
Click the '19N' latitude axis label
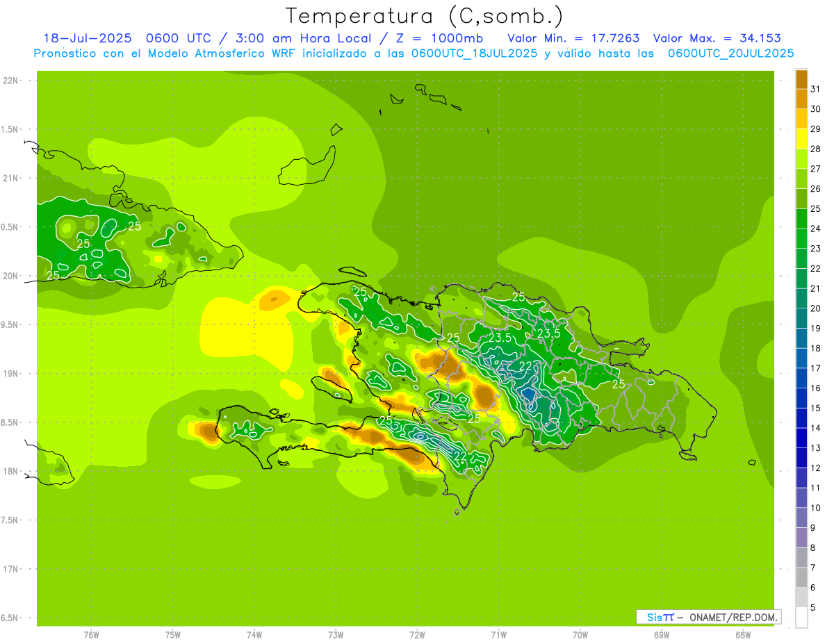pyautogui.click(x=10, y=374)
